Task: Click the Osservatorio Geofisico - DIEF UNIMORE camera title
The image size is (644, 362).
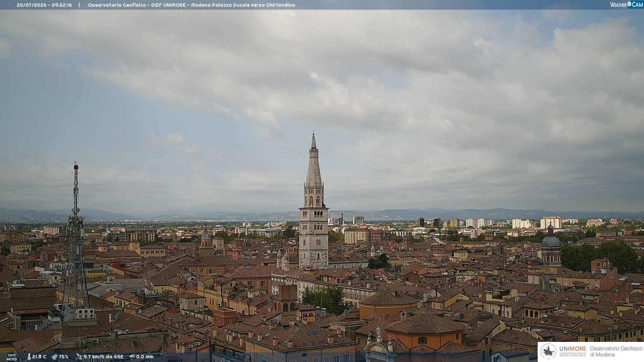Action: coord(192,5)
